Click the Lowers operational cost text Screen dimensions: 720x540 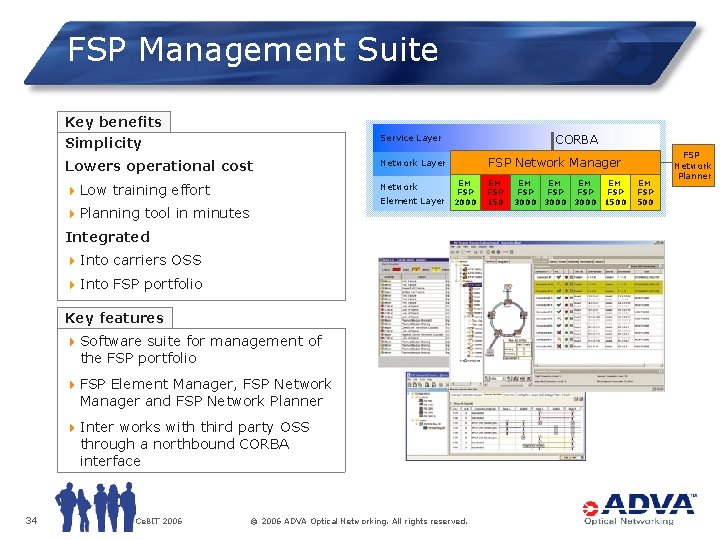click(159, 166)
